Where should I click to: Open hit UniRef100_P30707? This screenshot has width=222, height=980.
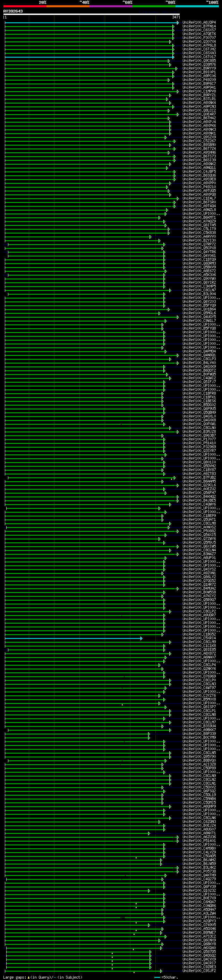tap(199, 38)
